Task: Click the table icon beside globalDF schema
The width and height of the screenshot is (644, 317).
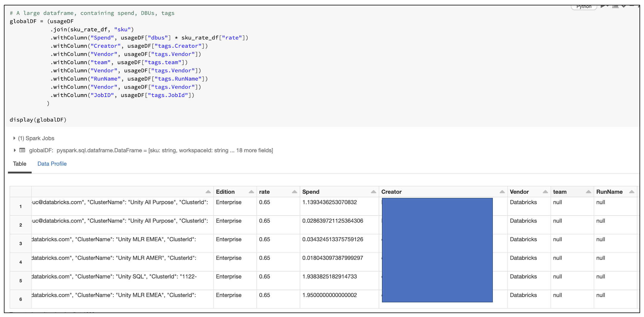Action: [22, 150]
